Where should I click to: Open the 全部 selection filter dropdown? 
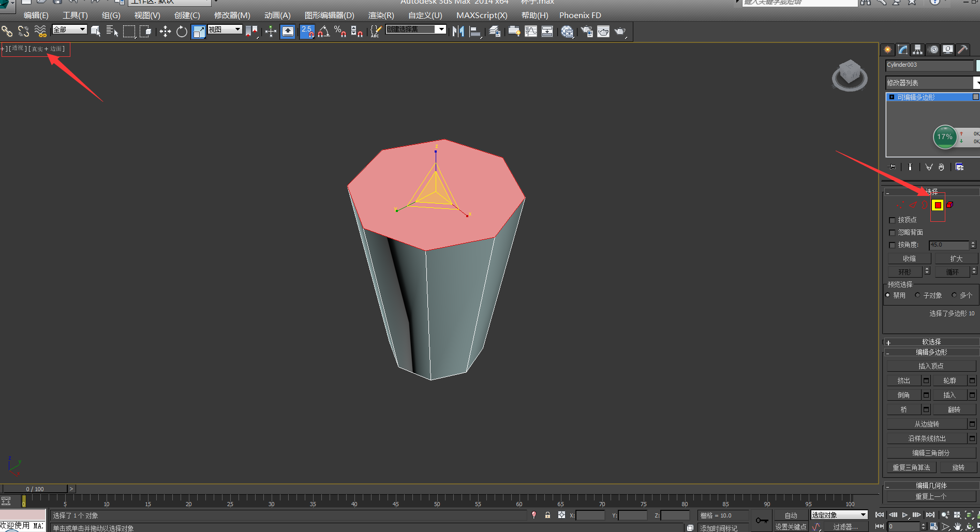[x=69, y=29]
